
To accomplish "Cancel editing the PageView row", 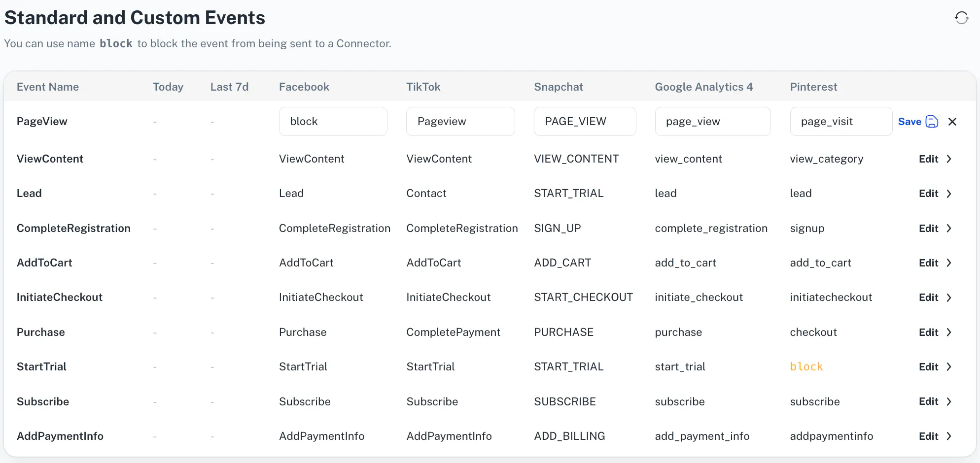I will (x=952, y=122).
